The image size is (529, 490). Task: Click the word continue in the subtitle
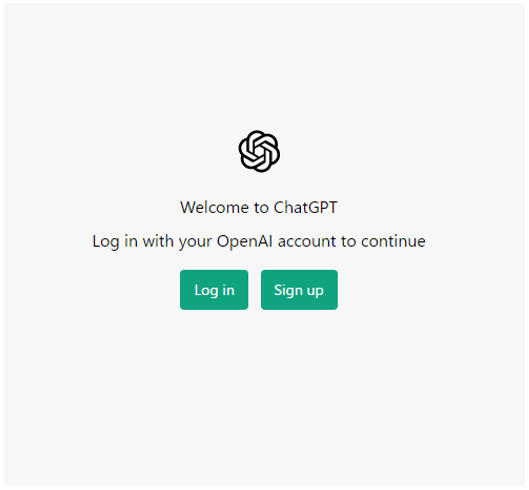393,241
